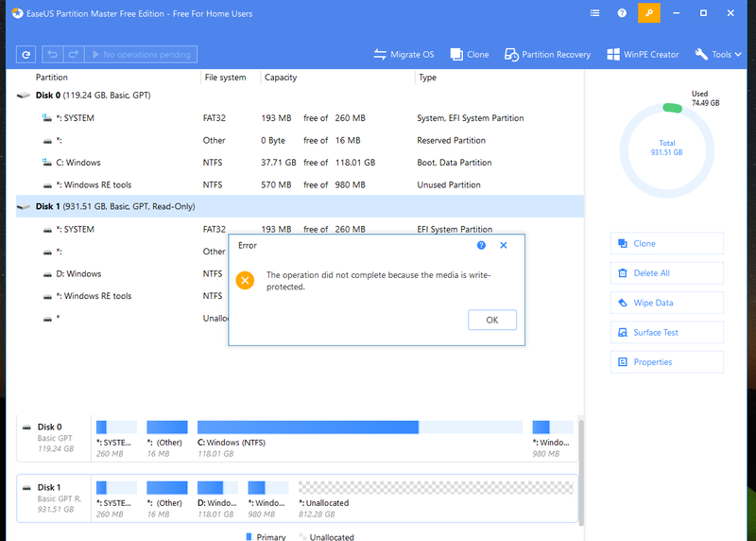The image size is (756, 541).
Task: Click the disk map vertical scrollbar
Action: [x=581, y=473]
